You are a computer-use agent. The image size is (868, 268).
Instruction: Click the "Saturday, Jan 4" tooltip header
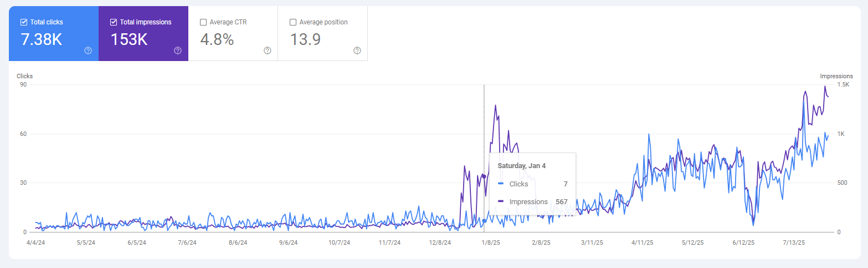pyautogui.click(x=522, y=165)
